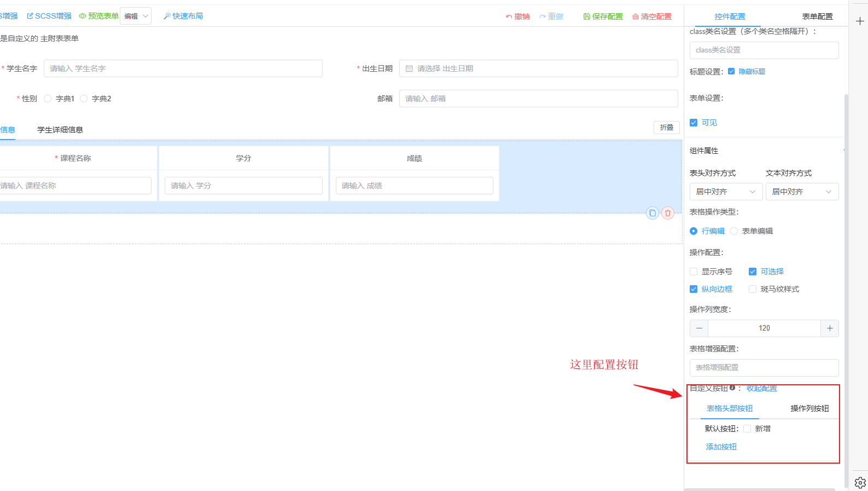Open 快速布局 quick layout
The image size is (868, 491).
(x=183, y=16)
